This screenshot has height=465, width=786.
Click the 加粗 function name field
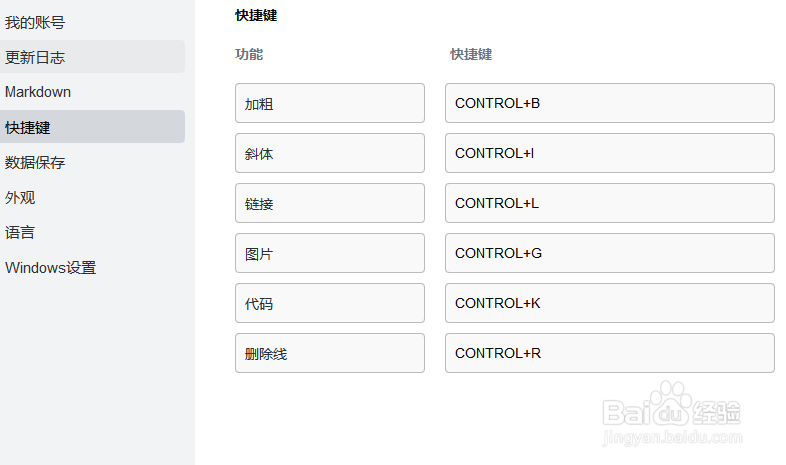[329, 103]
